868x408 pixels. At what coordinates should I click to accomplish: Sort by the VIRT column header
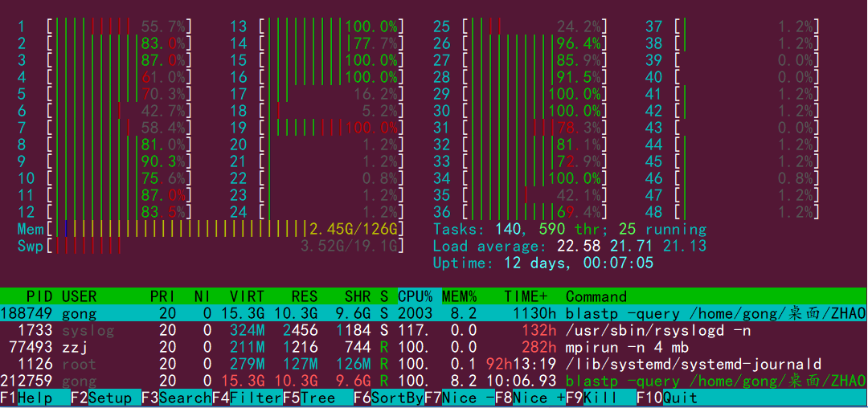(x=247, y=296)
